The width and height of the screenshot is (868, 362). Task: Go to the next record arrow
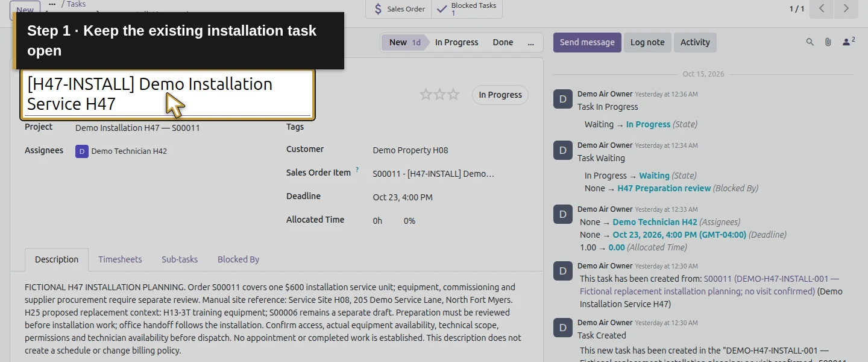click(x=846, y=8)
